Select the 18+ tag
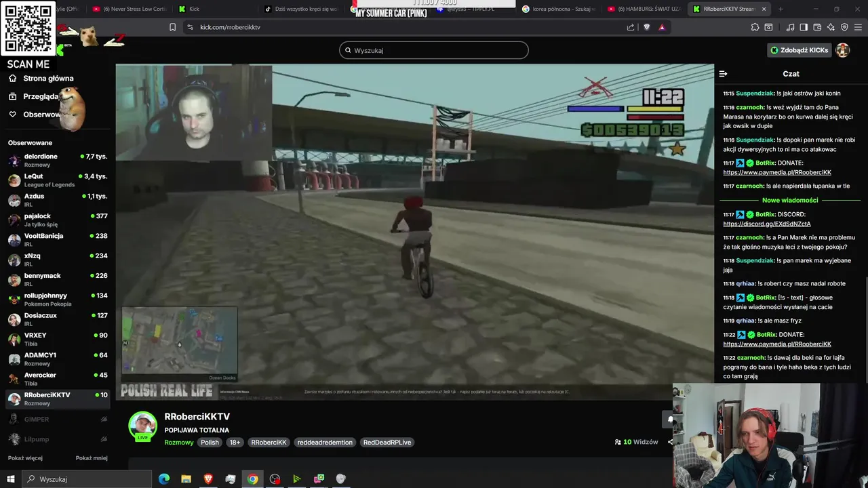 point(235,442)
